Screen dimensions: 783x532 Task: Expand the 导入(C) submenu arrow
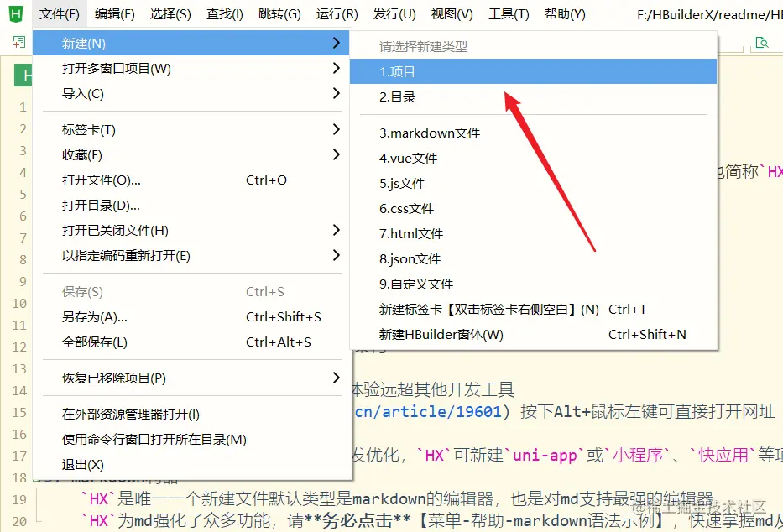tap(337, 93)
